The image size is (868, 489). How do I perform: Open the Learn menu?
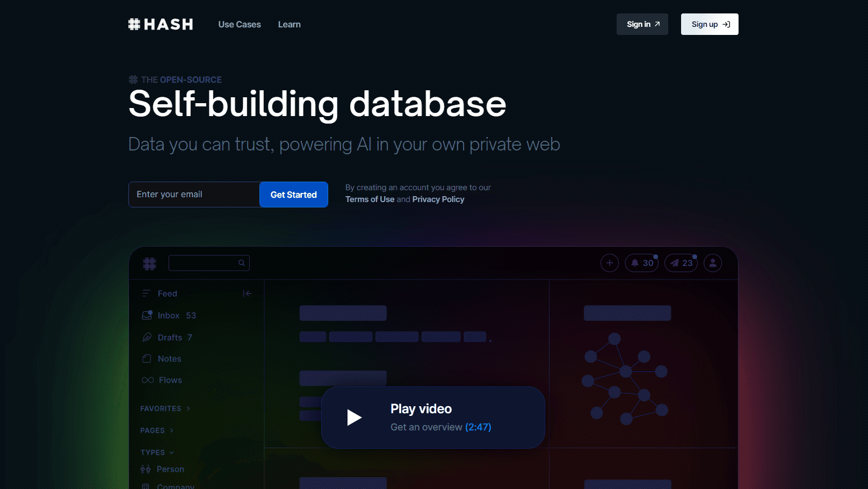pos(290,24)
